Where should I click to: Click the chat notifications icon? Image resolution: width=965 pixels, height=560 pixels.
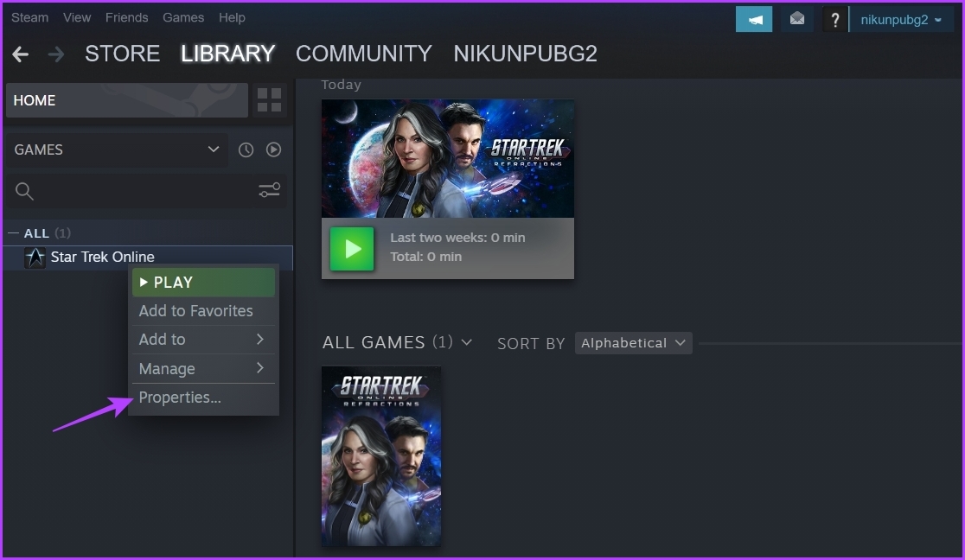tap(753, 18)
